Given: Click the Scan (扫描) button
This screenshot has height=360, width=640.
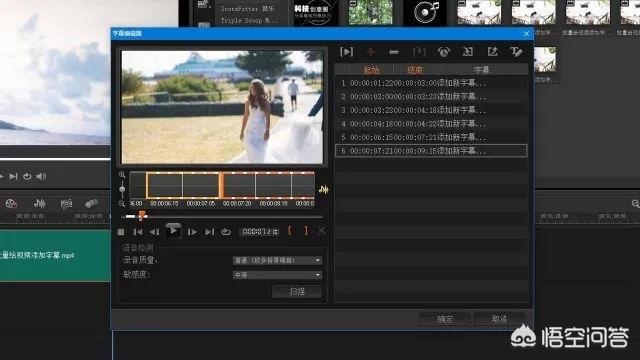Looking at the screenshot, I should (297, 291).
